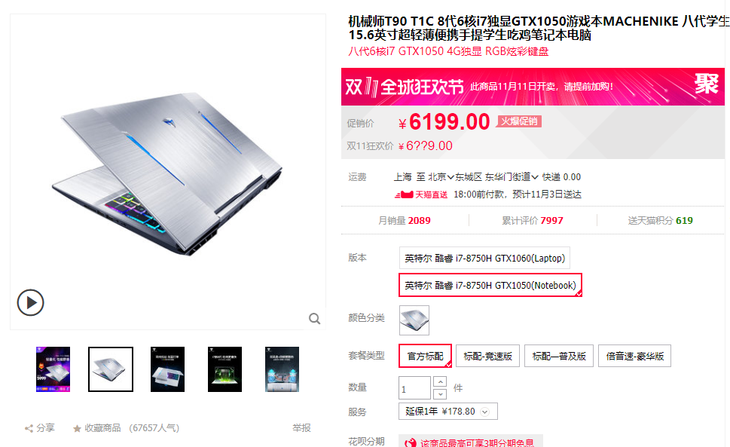Click the quantity input field
The width and height of the screenshot is (730, 447).
click(x=414, y=388)
